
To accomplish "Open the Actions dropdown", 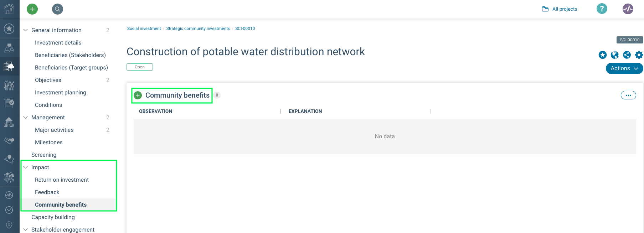I will point(624,68).
